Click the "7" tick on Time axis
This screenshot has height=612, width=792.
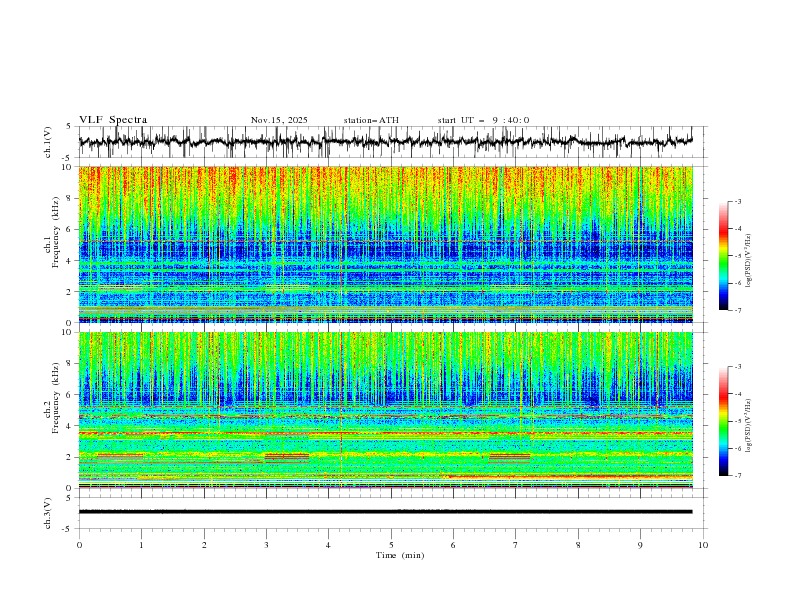click(x=516, y=545)
